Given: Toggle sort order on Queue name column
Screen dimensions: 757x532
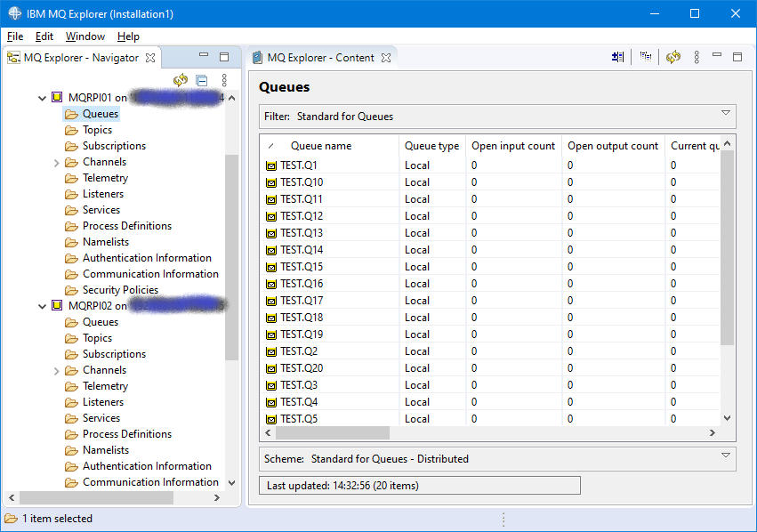Looking at the screenshot, I should pyautogui.click(x=317, y=146).
